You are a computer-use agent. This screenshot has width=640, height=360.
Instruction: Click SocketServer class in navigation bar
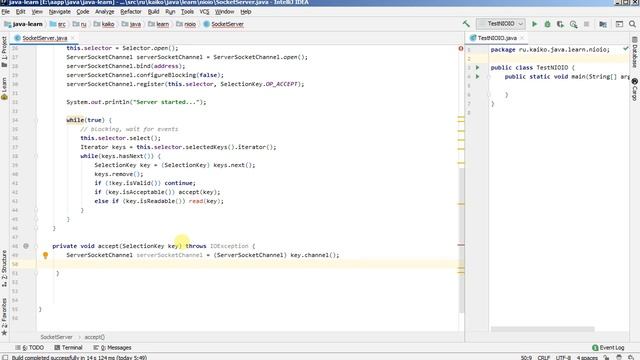224,24
